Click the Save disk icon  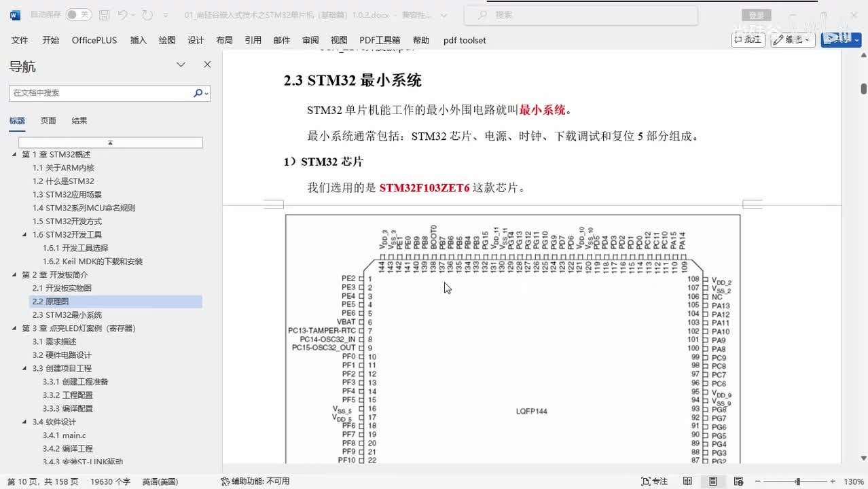coord(104,14)
